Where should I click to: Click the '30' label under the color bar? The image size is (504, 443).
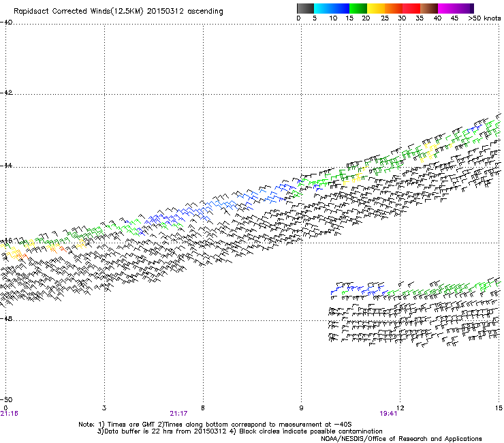402,18
